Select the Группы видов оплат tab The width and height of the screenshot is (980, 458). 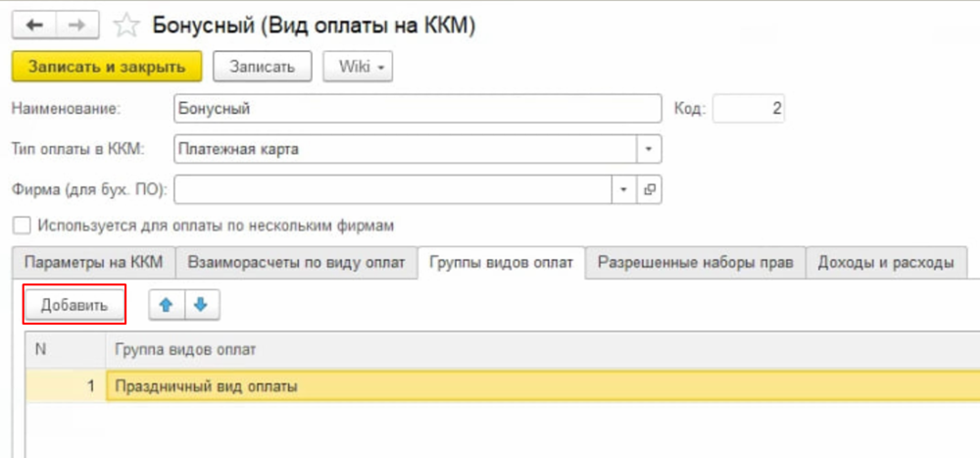[x=502, y=263]
